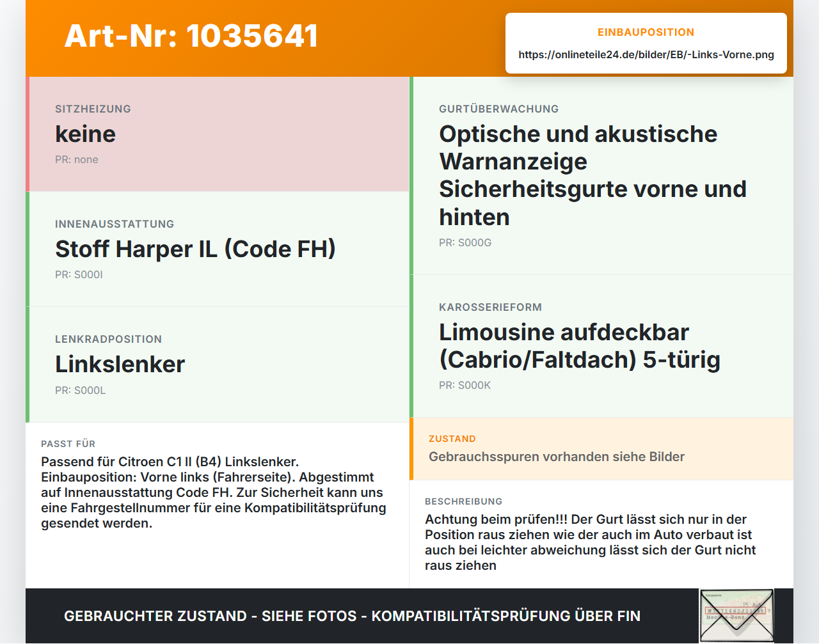The image size is (819, 644).
Task: Click the 'PR: S000G' code
Action: click(x=465, y=242)
